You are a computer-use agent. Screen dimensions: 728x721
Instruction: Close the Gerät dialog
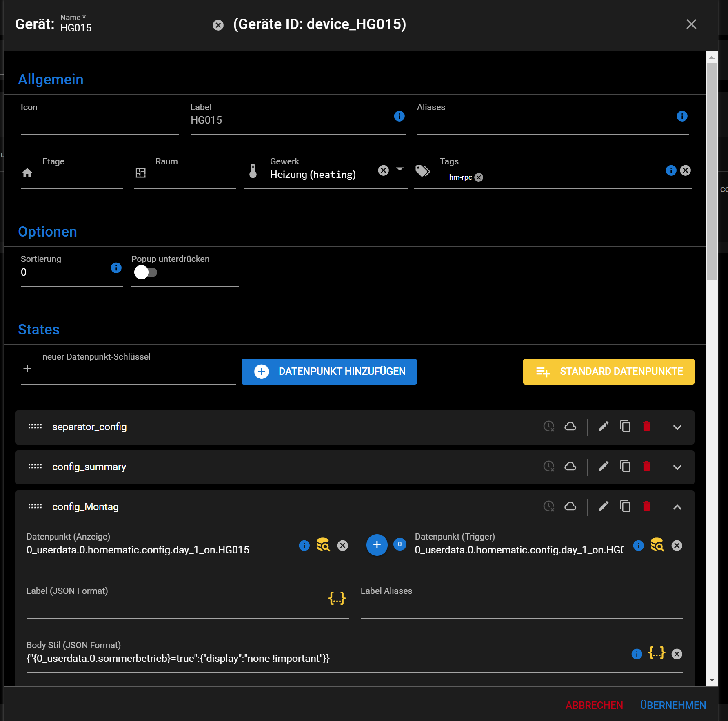[691, 24]
